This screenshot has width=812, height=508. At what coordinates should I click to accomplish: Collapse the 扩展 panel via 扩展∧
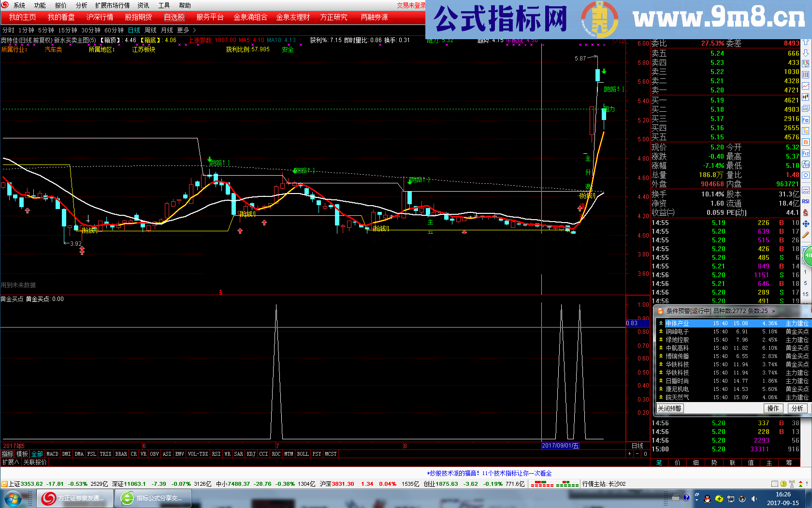pos(12,462)
